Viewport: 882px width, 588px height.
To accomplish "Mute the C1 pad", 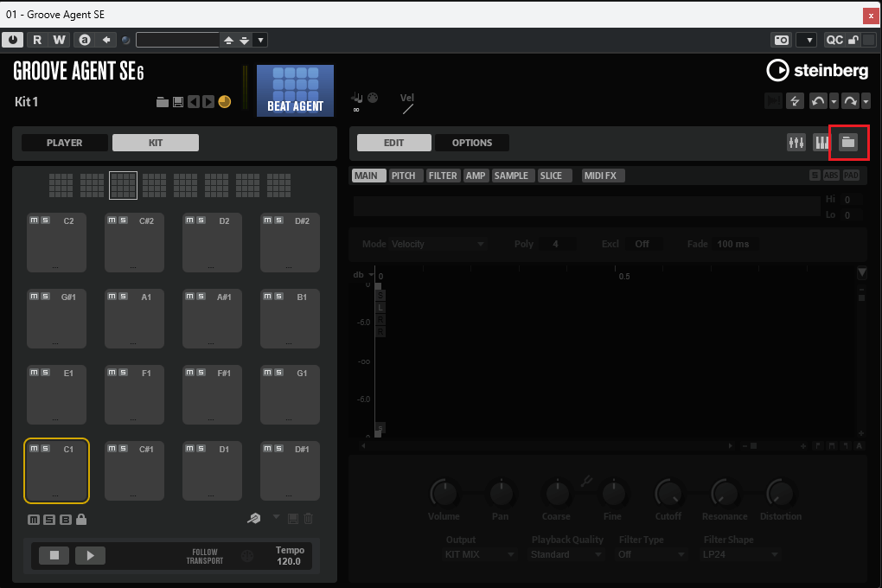I will (35, 449).
